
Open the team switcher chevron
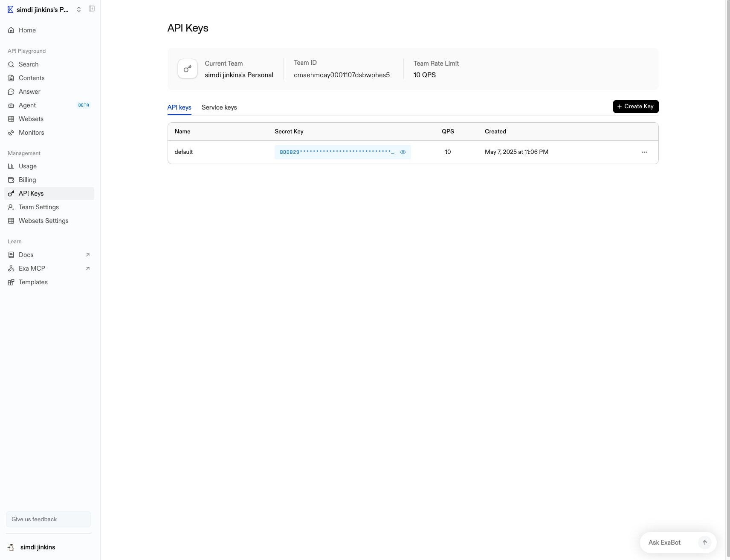pos(79,9)
